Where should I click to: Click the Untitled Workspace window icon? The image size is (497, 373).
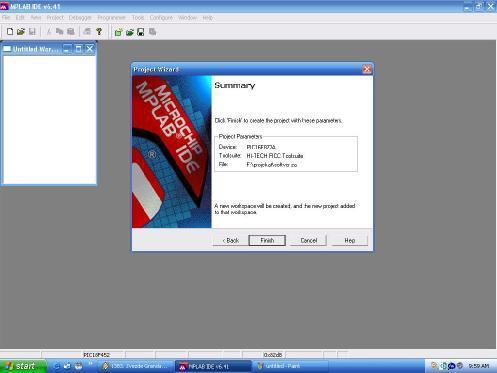(x=7, y=49)
